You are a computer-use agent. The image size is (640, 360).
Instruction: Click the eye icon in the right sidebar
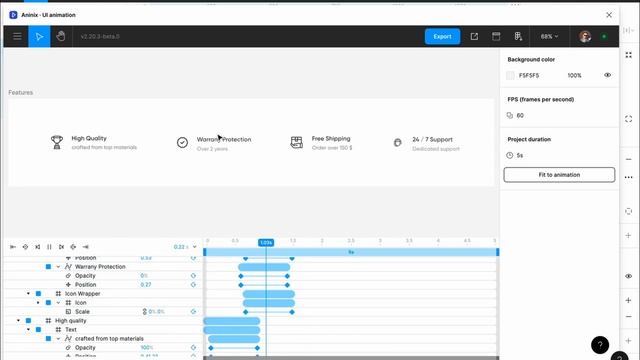click(x=629, y=276)
